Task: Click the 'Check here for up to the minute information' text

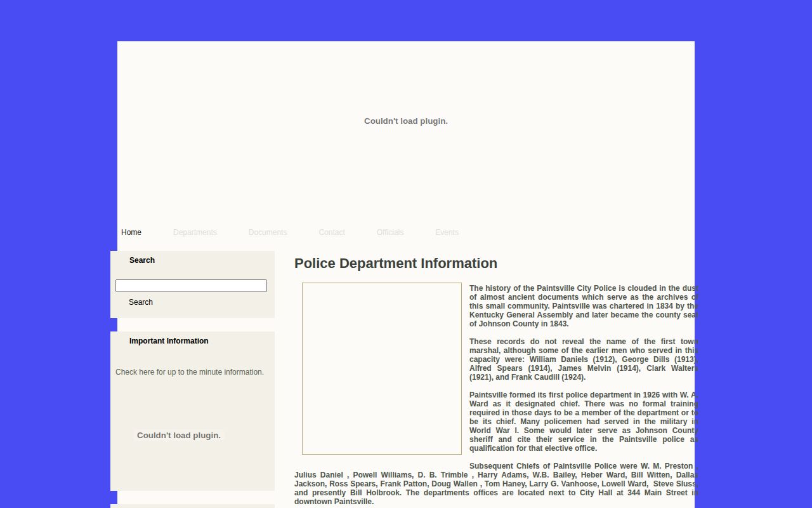Action: pos(190,372)
